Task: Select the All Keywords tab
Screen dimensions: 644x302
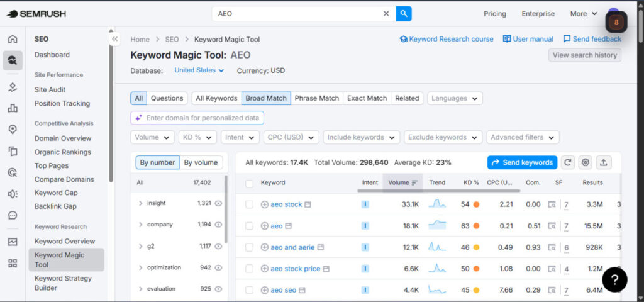Action: point(216,98)
